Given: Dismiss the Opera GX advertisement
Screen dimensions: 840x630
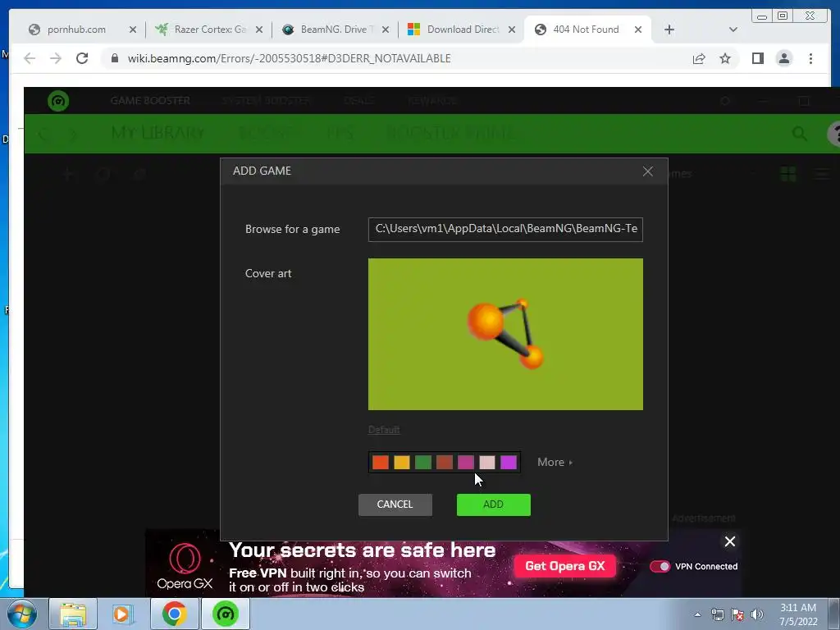Looking at the screenshot, I should tap(729, 541).
